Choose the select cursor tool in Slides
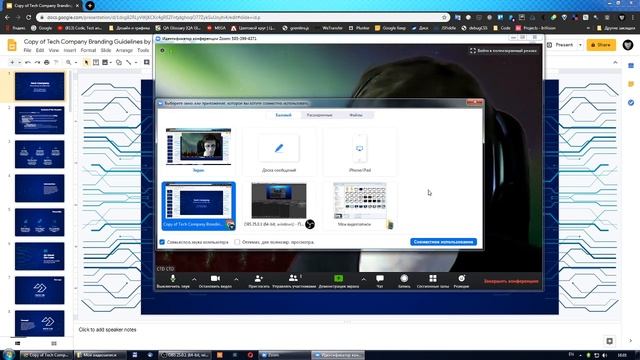Image resolution: width=640 pixels, height=360 pixels. 86,62
